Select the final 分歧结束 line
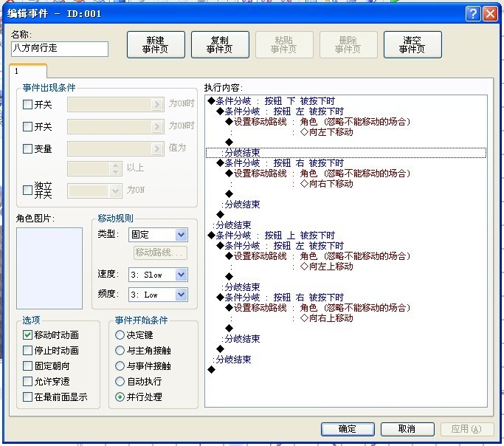The image size is (504, 446). (x=346, y=360)
